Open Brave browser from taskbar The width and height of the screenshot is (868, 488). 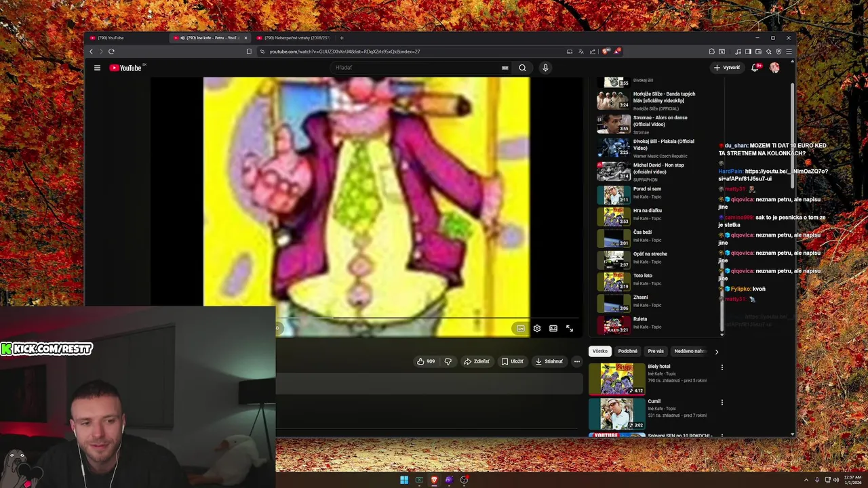tap(434, 480)
